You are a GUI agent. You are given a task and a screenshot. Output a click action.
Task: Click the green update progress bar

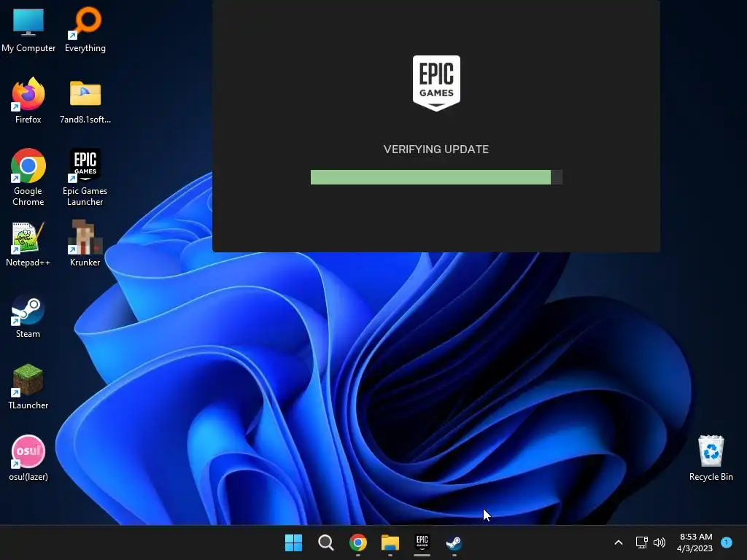click(436, 177)
